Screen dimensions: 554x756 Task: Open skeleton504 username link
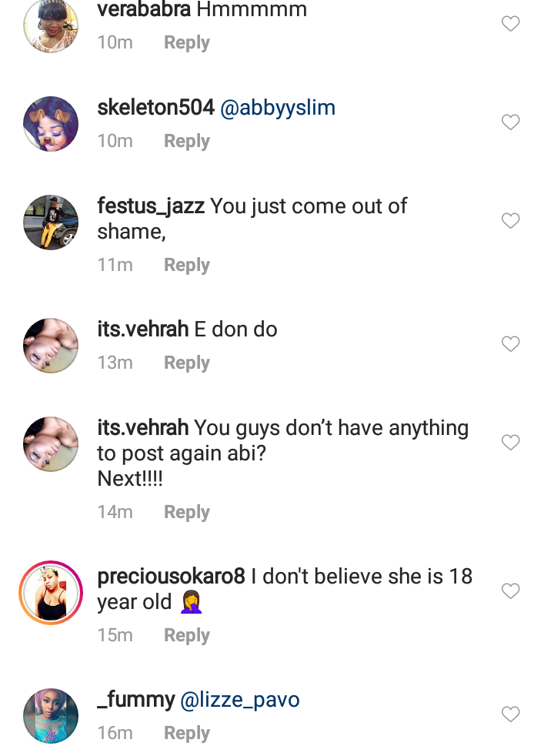[155, 108]
